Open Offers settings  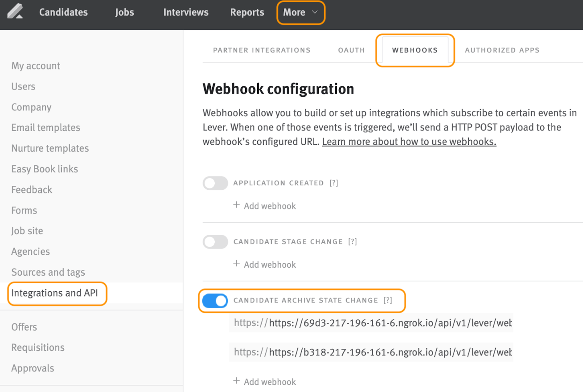[x=24, y=327]
